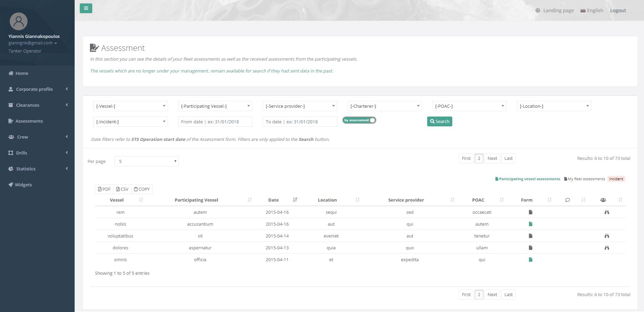Click the hamburger menu toggle button
This screenshot has height=312, width=644.
point(86,8)
